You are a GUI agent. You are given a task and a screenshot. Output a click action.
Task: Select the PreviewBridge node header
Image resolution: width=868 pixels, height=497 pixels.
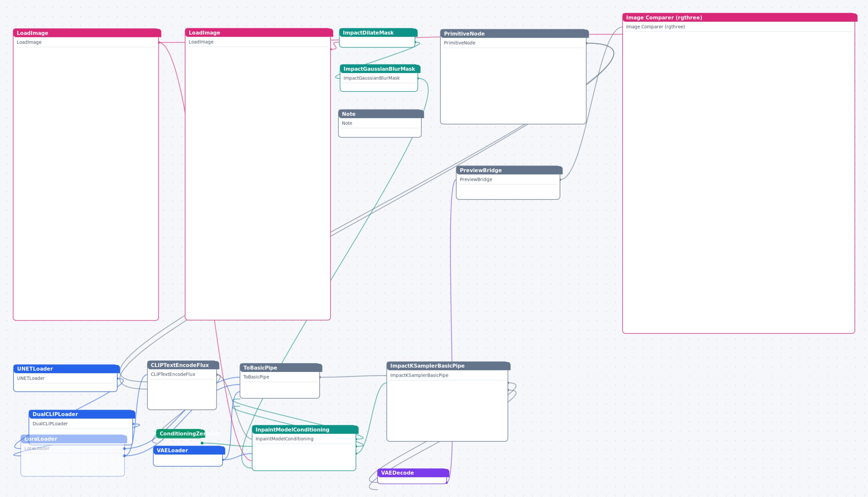click(x=509, y=170)
